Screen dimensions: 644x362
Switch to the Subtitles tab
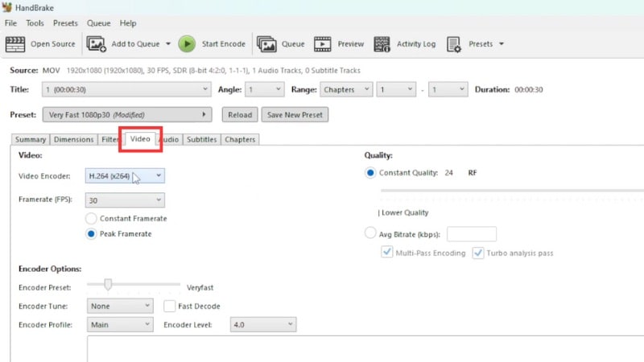202,139
